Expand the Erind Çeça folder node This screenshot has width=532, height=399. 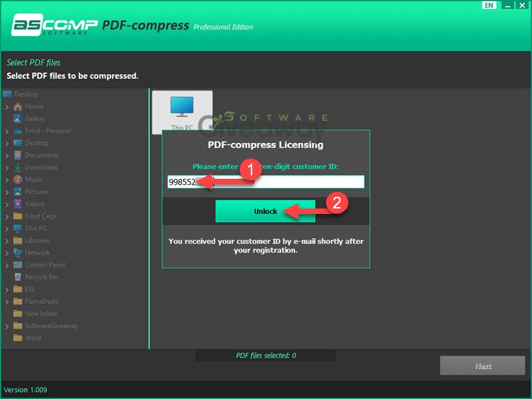7,217
